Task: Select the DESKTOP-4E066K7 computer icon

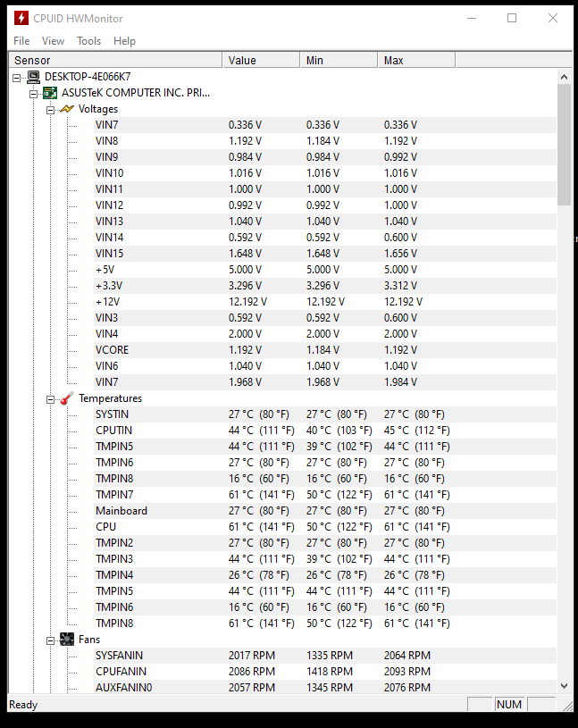Action: point(33,77)
